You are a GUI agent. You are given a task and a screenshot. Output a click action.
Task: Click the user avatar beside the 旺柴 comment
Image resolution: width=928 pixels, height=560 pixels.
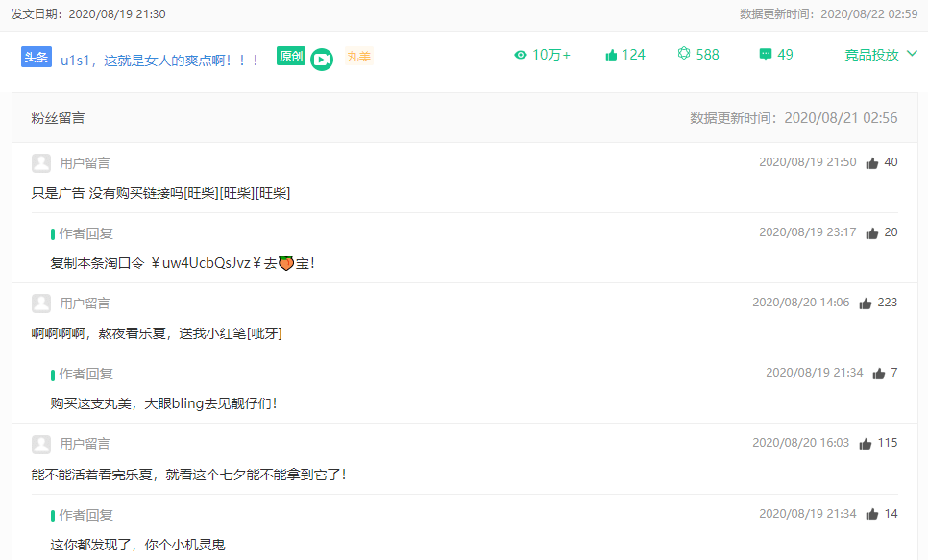click(41, 162)
